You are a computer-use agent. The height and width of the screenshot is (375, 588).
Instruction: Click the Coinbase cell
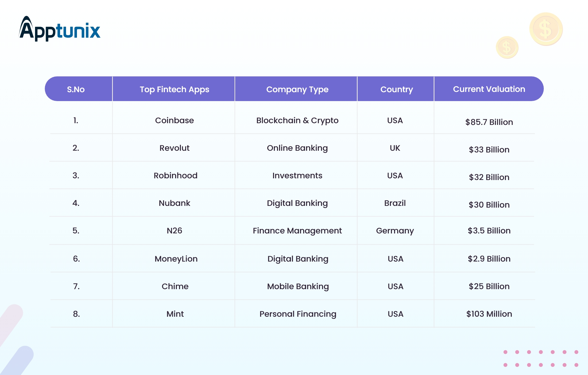click(174, 120)
